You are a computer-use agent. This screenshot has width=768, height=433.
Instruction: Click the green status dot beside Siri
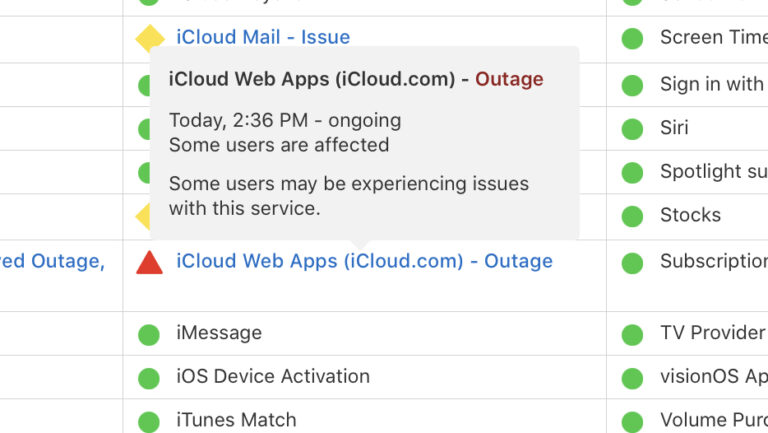[x=632, y=129]
